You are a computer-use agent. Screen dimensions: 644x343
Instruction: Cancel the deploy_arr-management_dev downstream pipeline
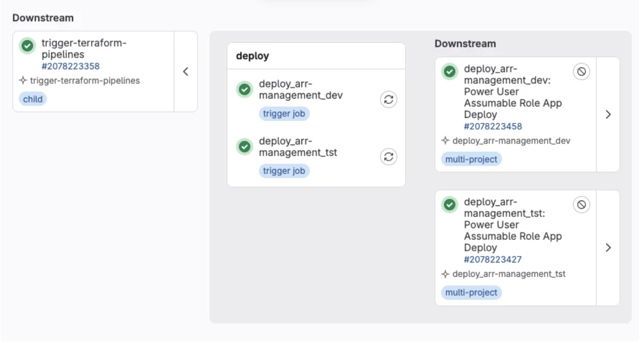coord(581,72)
